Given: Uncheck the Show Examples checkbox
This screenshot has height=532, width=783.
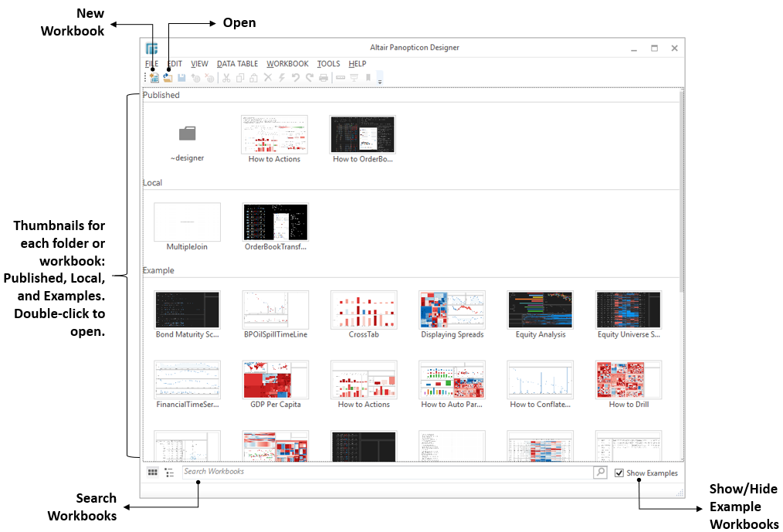Looking at the screenshot, I should point(619,473).
